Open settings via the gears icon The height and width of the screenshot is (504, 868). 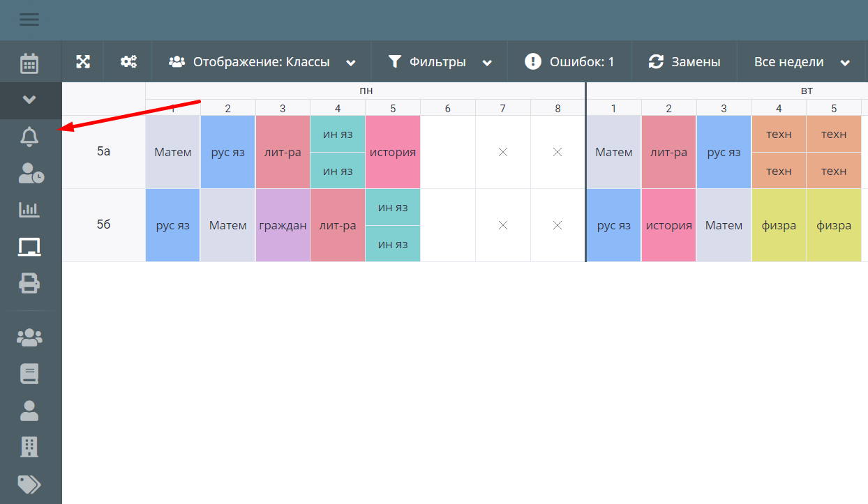tap(128, 62)
